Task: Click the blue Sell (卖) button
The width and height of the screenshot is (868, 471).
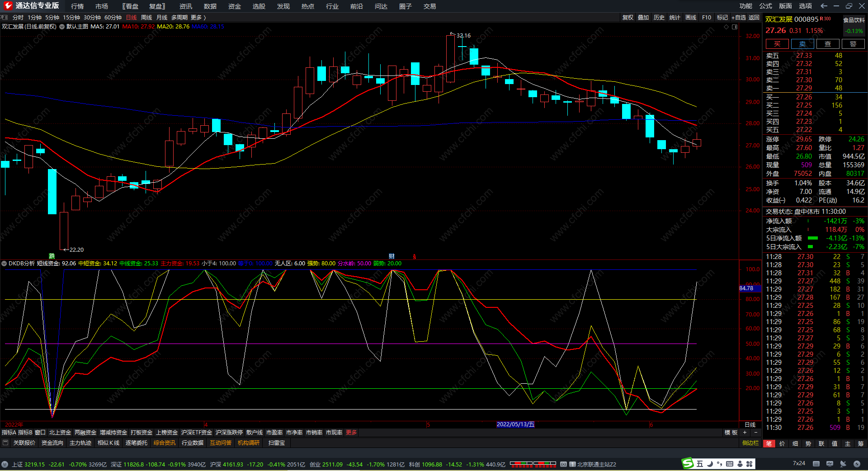Action: pyautogui.click(x=802, y=44)
